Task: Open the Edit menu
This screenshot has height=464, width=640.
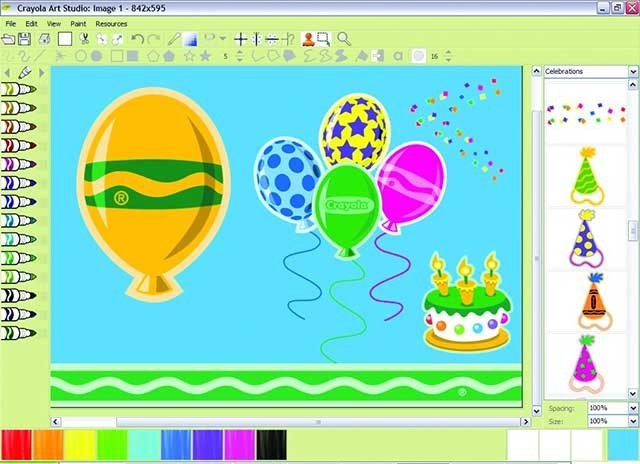Action: pyautogui.click(x=31, y=24)
